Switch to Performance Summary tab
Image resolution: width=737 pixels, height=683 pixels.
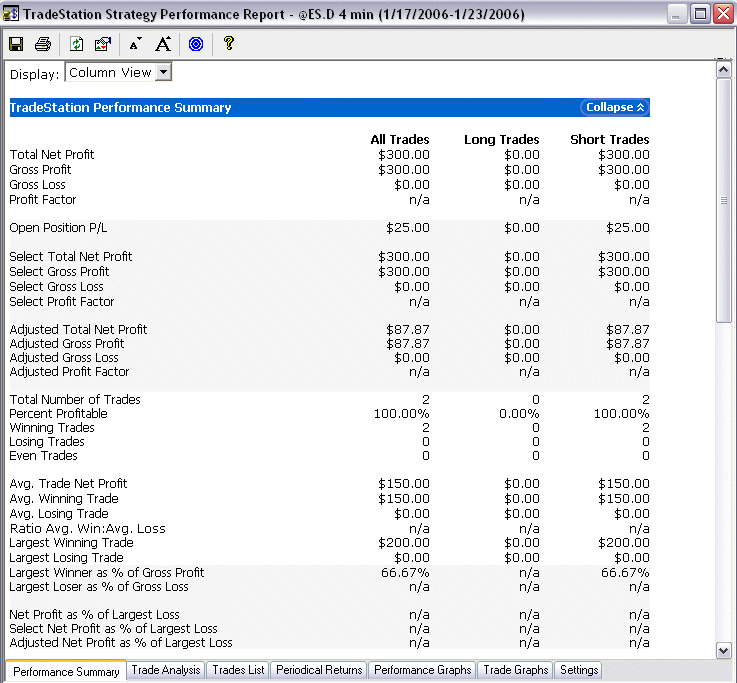(66, 672)
